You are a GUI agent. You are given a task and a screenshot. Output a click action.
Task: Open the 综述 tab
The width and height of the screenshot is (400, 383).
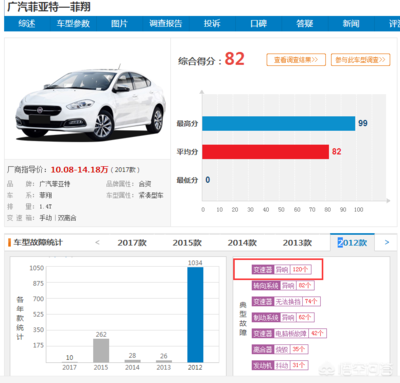(27, 23)
